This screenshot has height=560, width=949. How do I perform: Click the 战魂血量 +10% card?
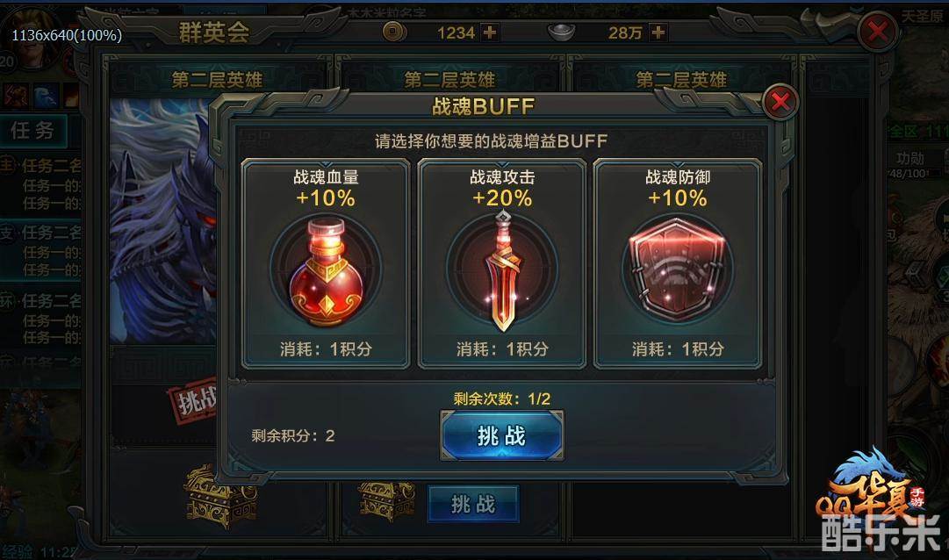tap(326, 263)
